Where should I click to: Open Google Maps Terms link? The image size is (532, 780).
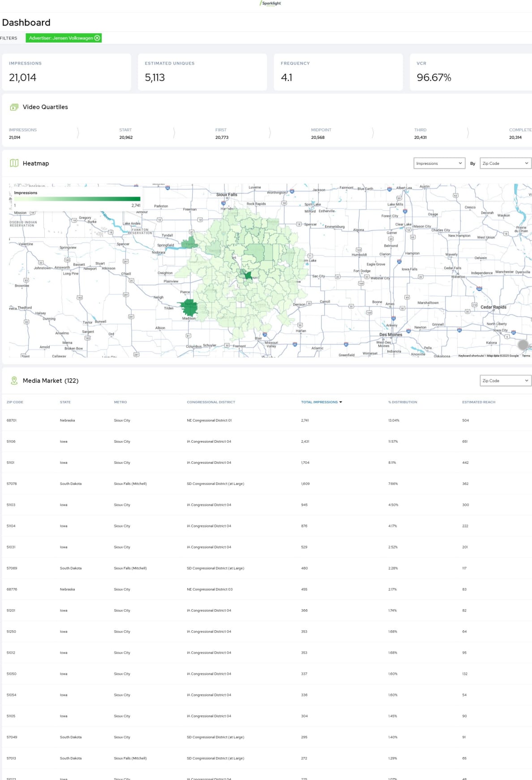(526, 356)
